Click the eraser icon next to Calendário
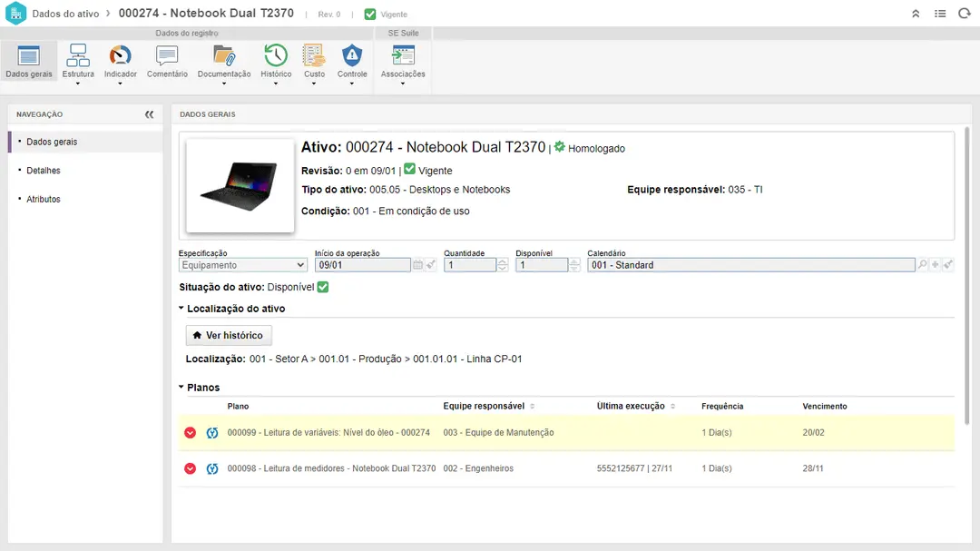Image resolution: width=980 pixels, height=551 pixels. 948,264
